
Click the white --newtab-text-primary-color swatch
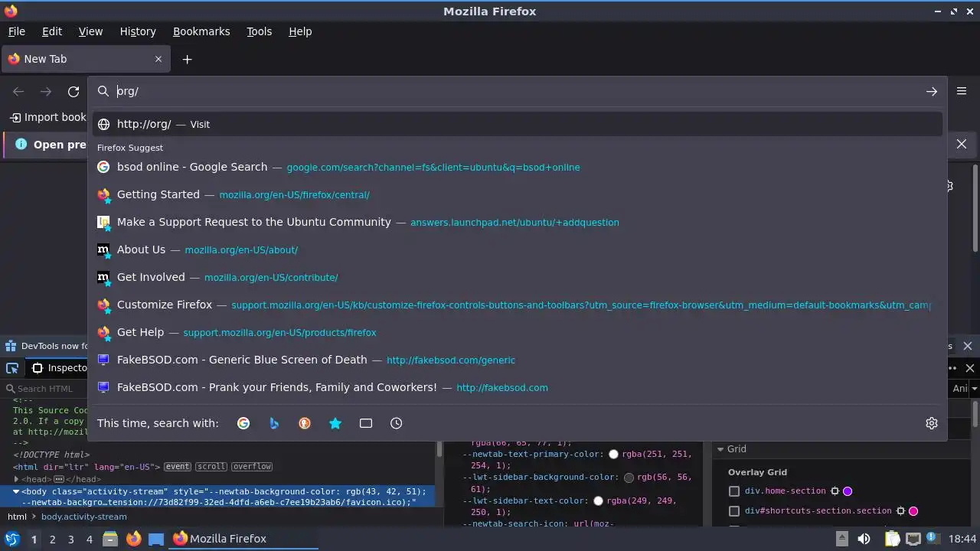613,455
